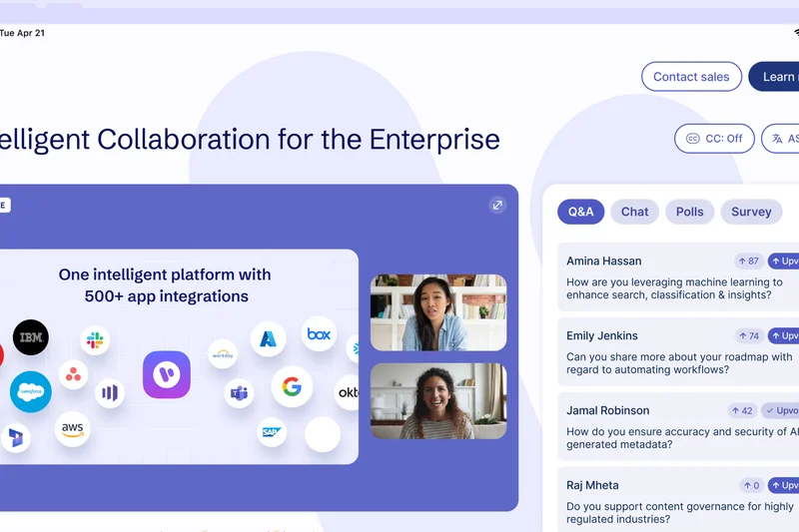Click the Salesforce cloud logo

(x=31, y=391)
